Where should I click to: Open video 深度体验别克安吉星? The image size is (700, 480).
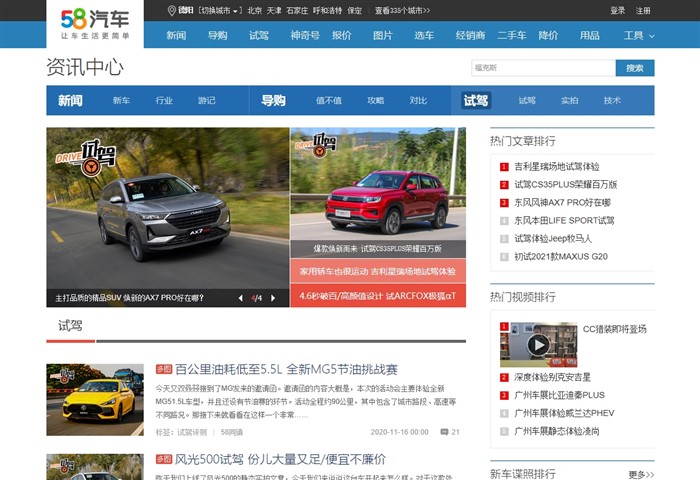pyautogui.click(x=552, y=377)
